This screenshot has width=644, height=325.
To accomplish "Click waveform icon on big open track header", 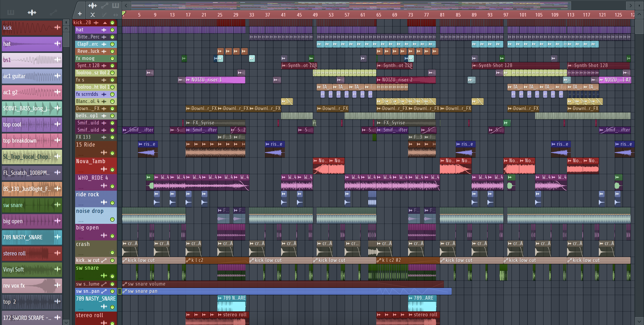I will tap(104, 235).
